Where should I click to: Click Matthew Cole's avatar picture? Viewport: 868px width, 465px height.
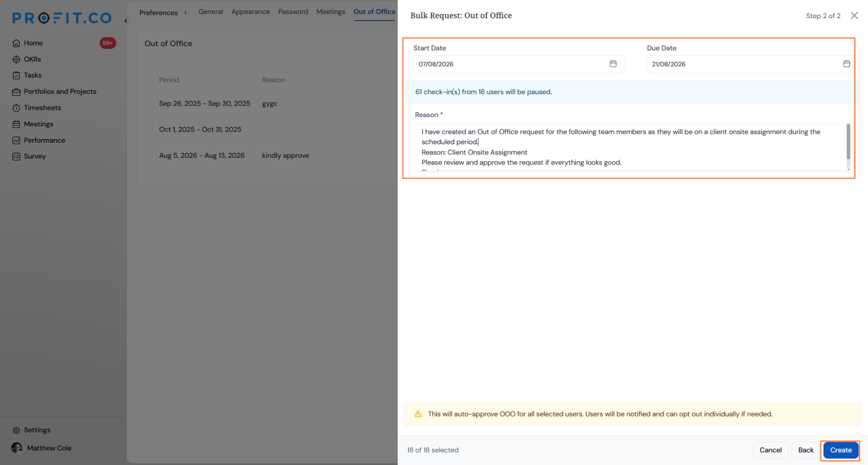17,448
